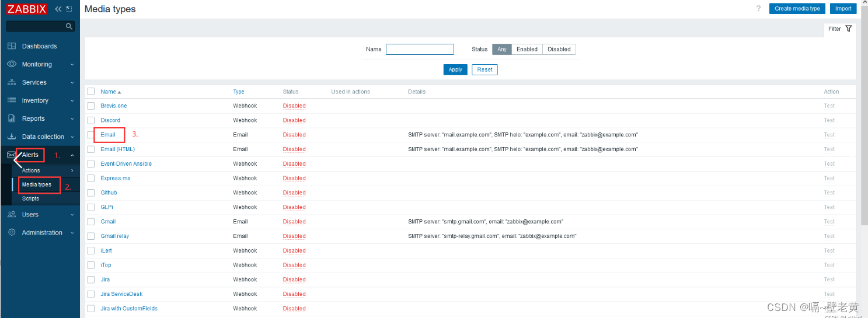Sort table by Name column header
This screenshot has height=318, width=868.
pyautogui.click(x=110, y=92)
